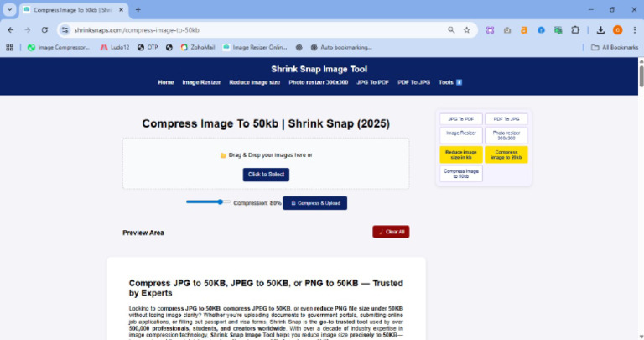This screenshot has height=340, width=644.
Task: Click the unlabeled bookmark icon before Auto bookmarking
Action: click(299, 48)
